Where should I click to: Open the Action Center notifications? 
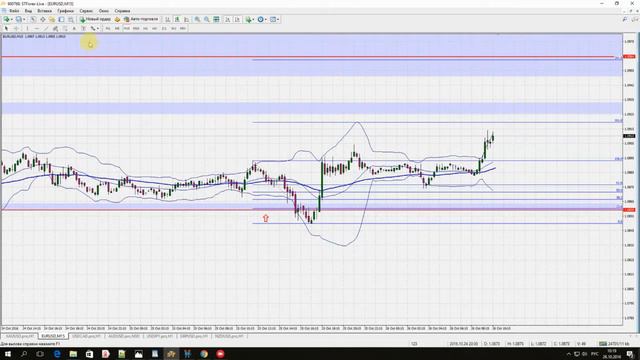630,354
